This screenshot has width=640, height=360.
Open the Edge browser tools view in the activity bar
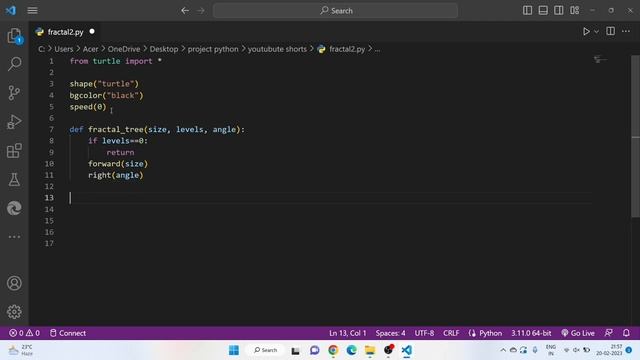coord(14,208)
